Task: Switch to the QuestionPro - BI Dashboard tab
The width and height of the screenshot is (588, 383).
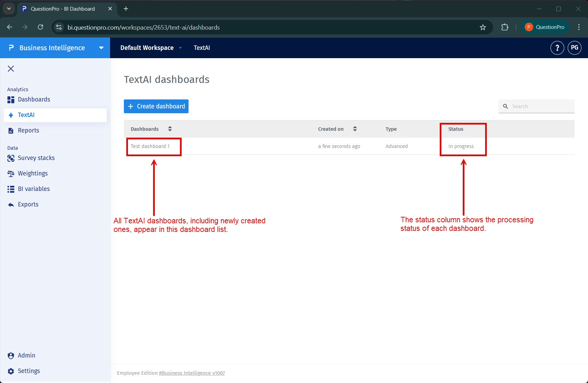Action: (62, 9)
